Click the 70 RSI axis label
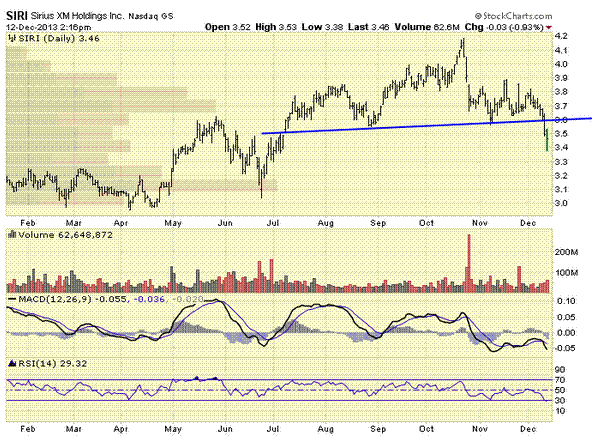 click(x=560, y=380)
